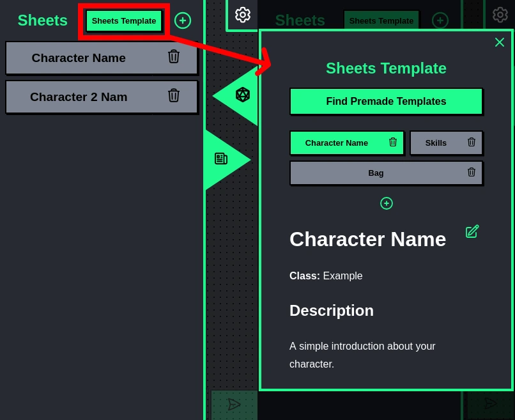This screenshot has width=515, height=420.
Task: Add a new sheet with left plus icon
Action: point(183,20)
